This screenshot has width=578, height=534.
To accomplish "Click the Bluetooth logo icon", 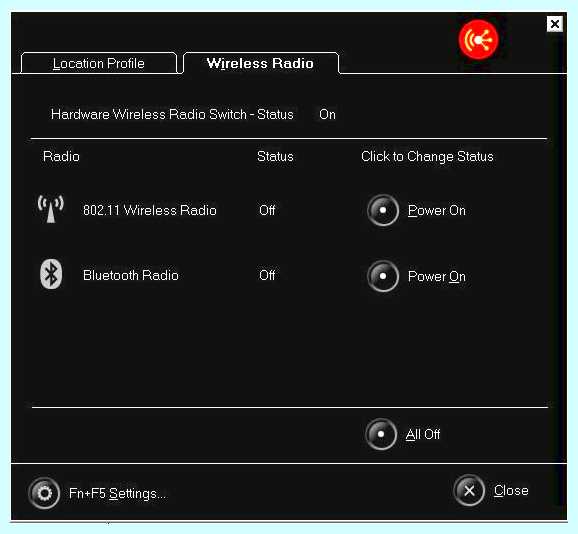I will (51, 274).
